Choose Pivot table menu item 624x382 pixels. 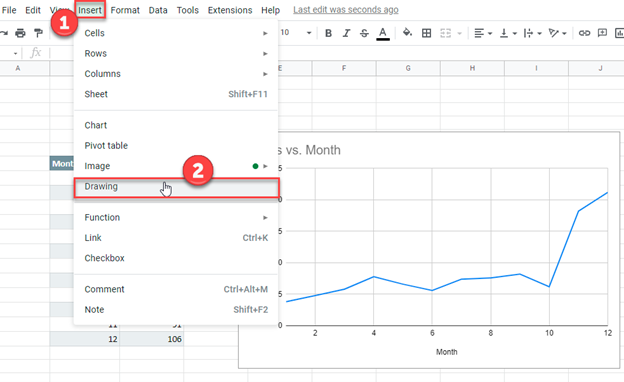pyautogui.click(x=176, y=145)
